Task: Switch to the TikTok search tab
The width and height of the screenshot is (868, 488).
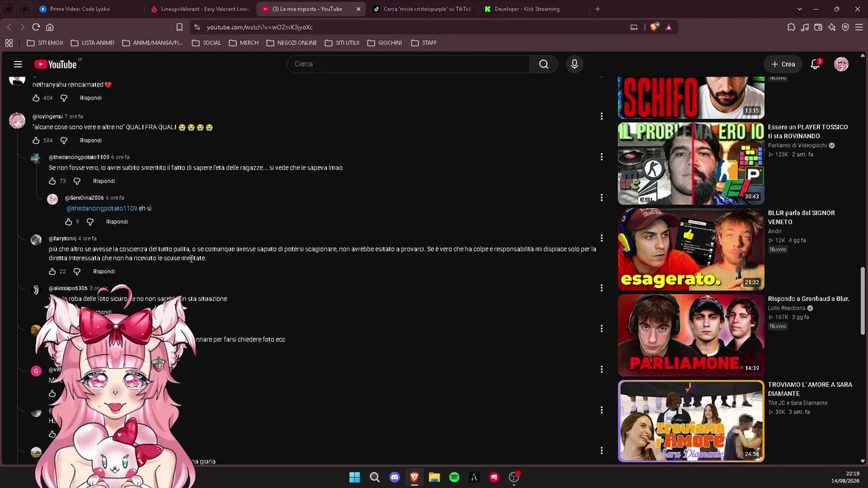Action: [422, 9]
